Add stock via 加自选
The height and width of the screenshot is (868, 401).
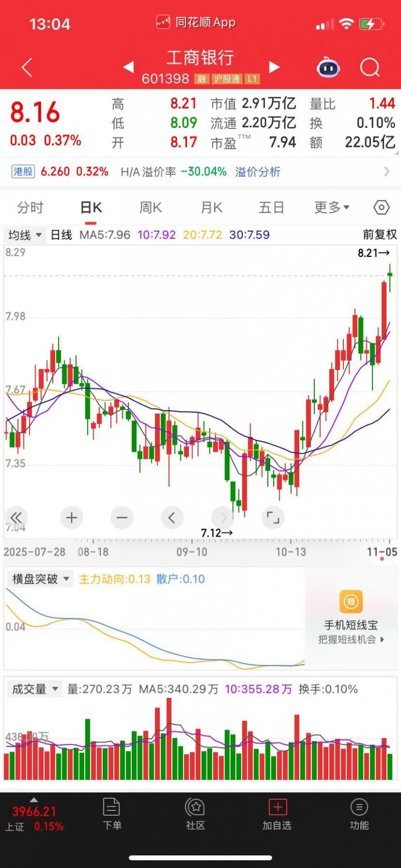tap(277, 814)
